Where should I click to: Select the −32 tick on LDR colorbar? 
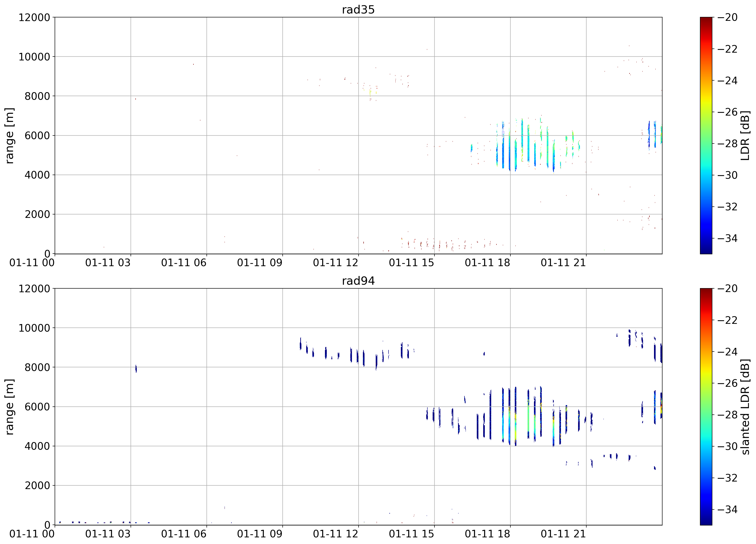(727, 206)
